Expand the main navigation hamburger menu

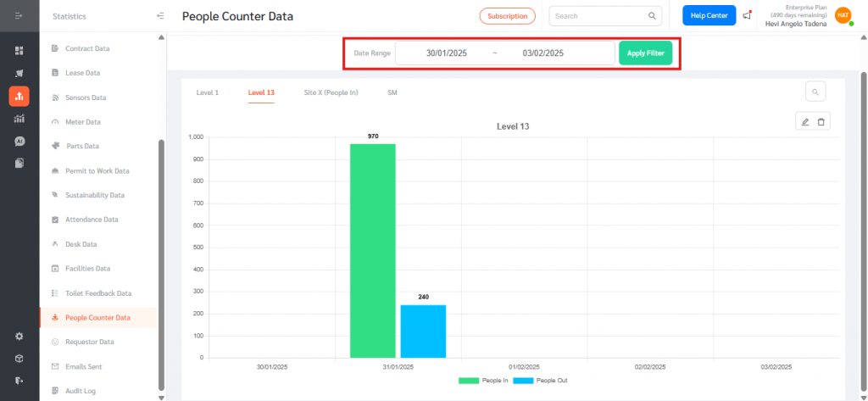click(19, 16)
